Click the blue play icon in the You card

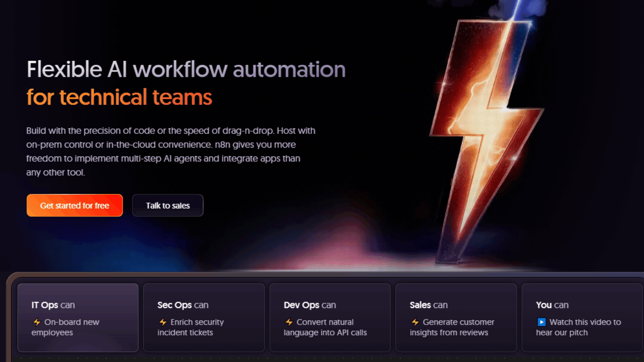tap(541, 322)
